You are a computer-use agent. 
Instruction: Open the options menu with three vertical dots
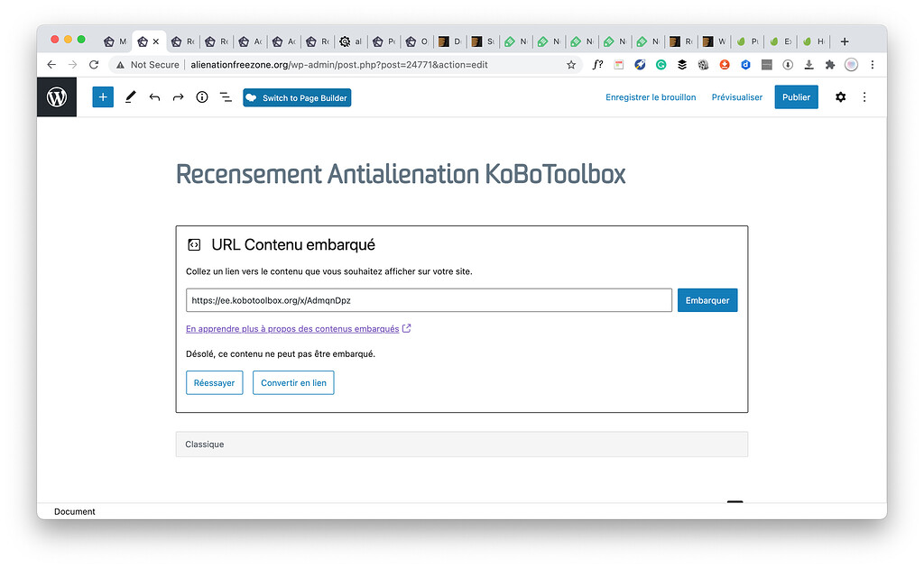pyautogui.click(x=864, y=96)
